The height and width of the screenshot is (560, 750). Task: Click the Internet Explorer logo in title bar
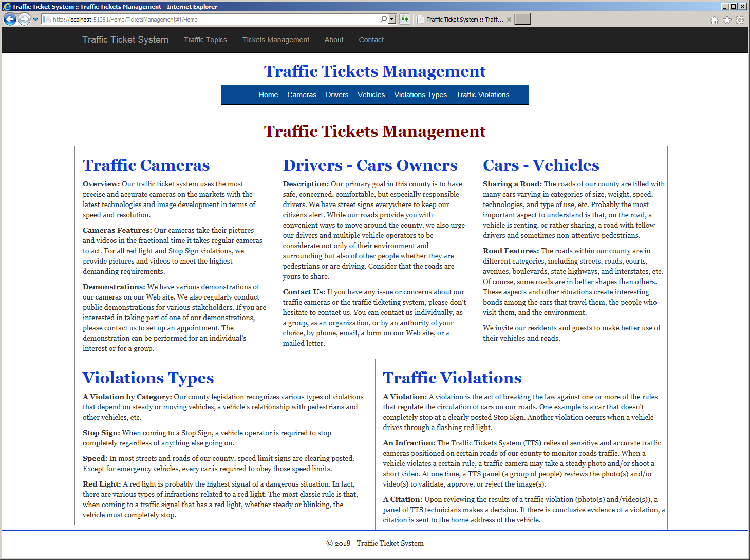[x=7, y=7]
